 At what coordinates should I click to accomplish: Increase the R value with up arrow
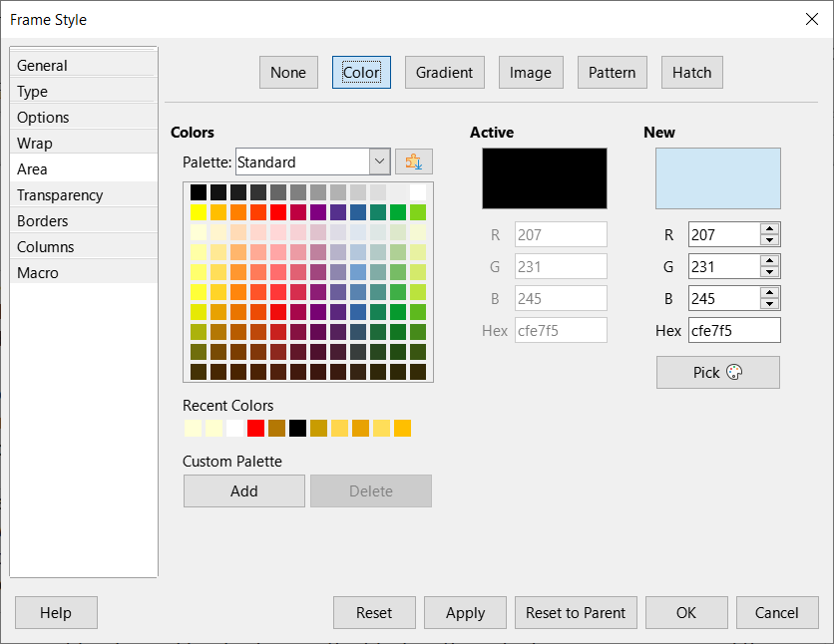[769, 229]
